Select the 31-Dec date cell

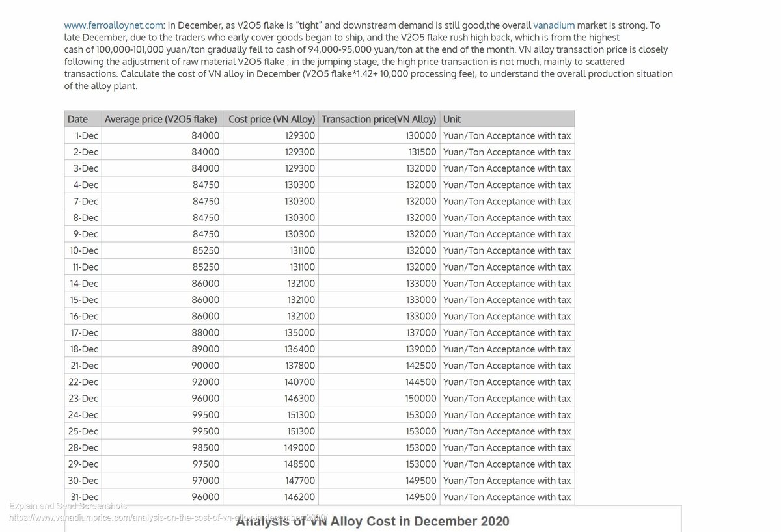coord(85,496)
